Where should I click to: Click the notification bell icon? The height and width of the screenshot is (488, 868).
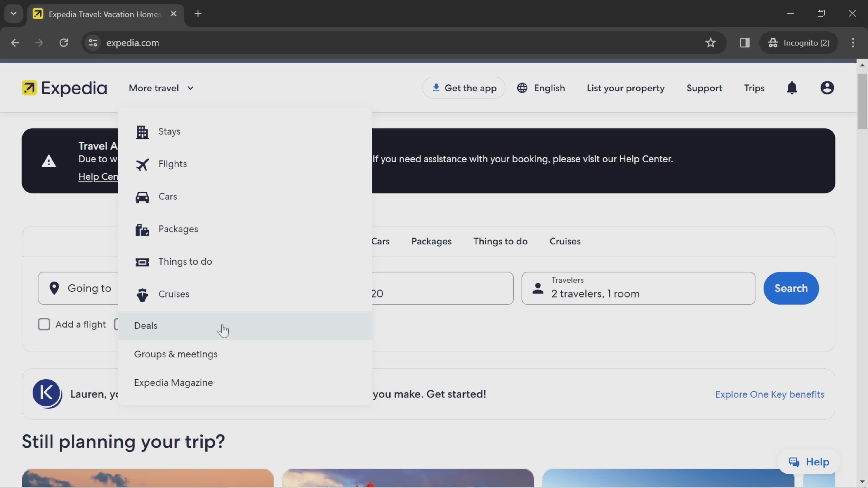[x=793, y=88]
